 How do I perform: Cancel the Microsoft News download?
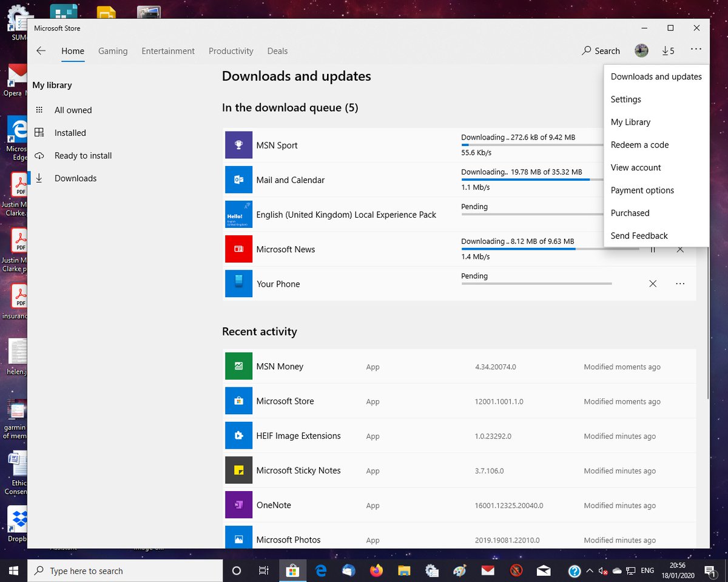tap(680, 249)
